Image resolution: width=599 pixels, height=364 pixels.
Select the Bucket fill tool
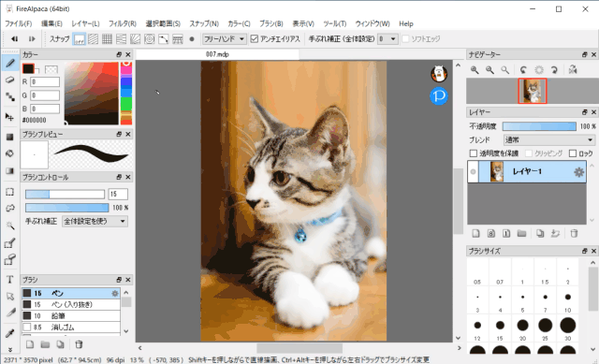10,153
